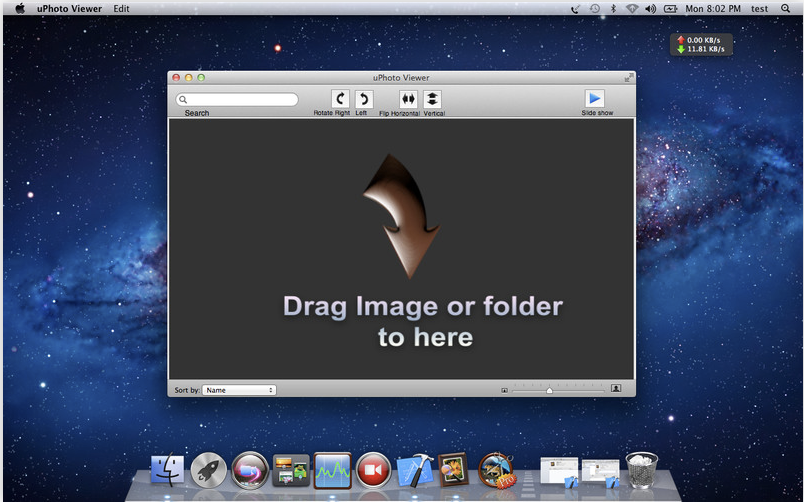Click the Spotlight magnifier in menu bar
804x502 pixels.
pos(786,8)
